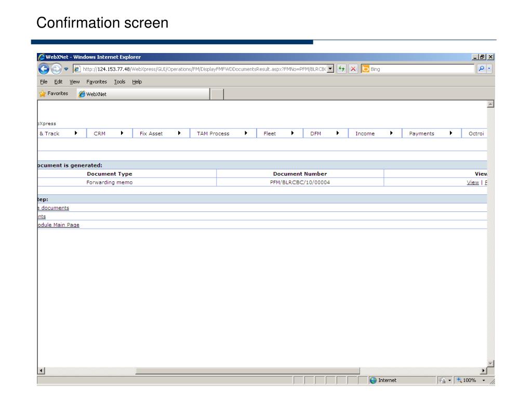
Task: Click document number PFM/BLRCBC/10/00004
Action: click(300, 182)
